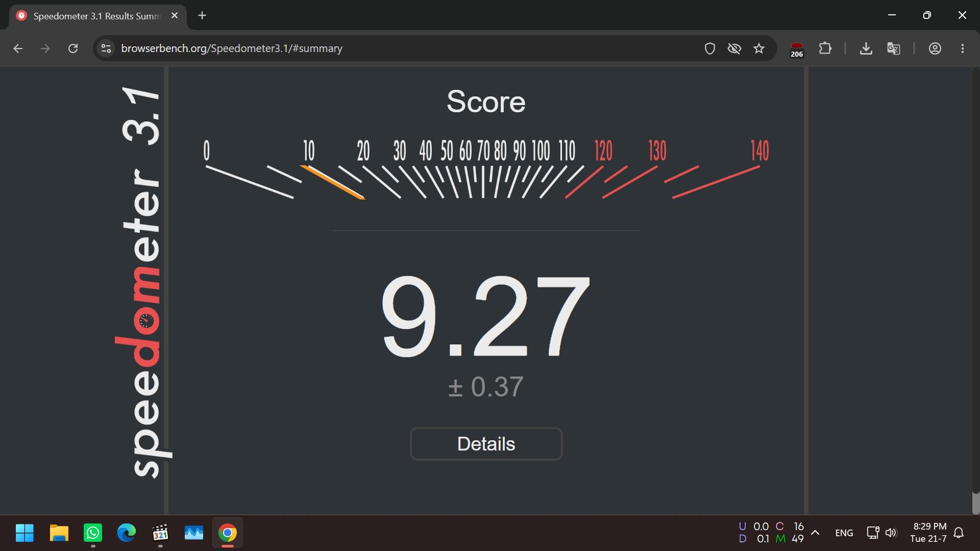Switch to Google Chrome on the taskbar
The width and height of the screenshot is (980, 551).
228,533
